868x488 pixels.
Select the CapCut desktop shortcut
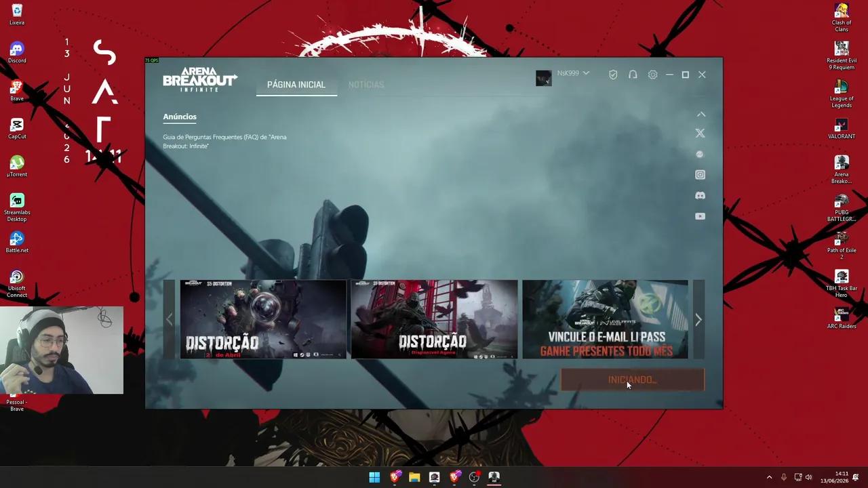click(x=17, y=129)
